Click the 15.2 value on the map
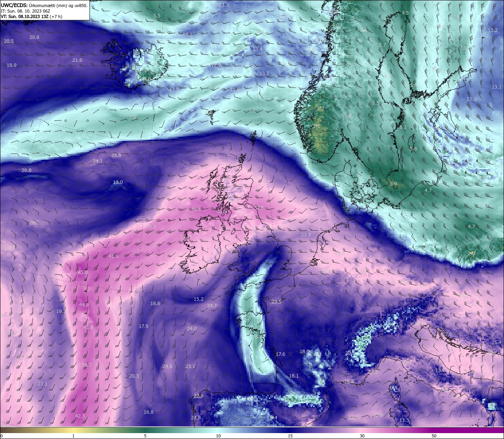 click(198, 299)
